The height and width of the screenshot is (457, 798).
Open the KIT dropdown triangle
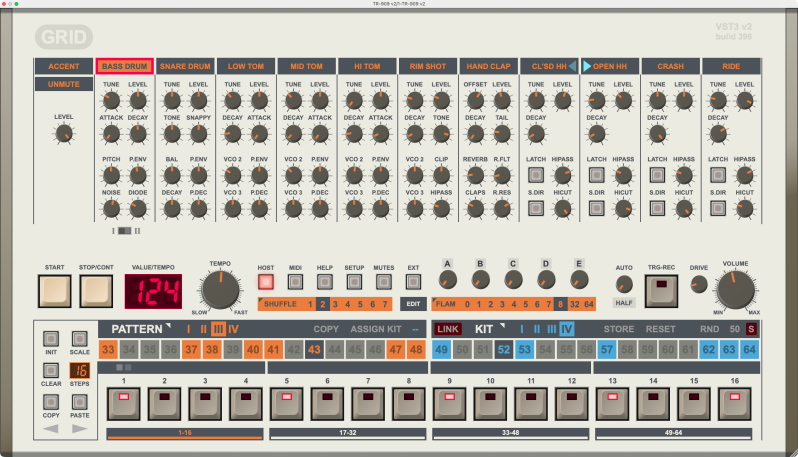point(502,326)
